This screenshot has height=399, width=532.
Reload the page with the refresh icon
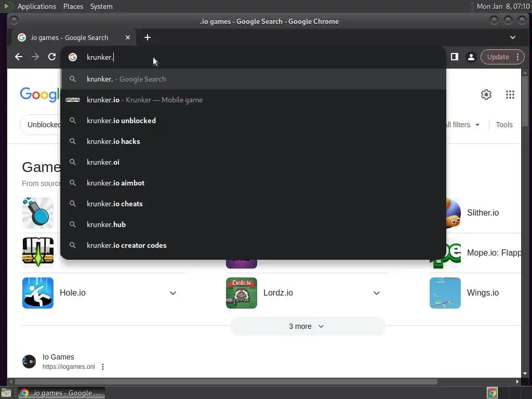52,57
